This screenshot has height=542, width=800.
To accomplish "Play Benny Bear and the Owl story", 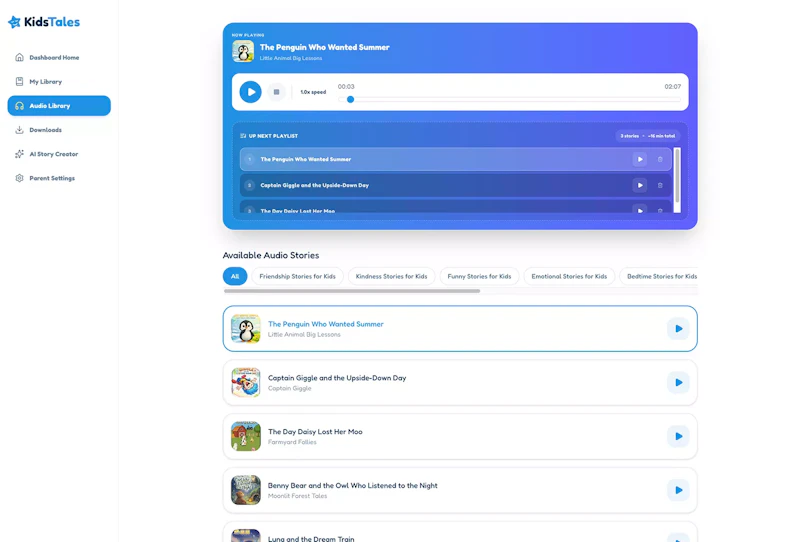I will pos(678,490).
